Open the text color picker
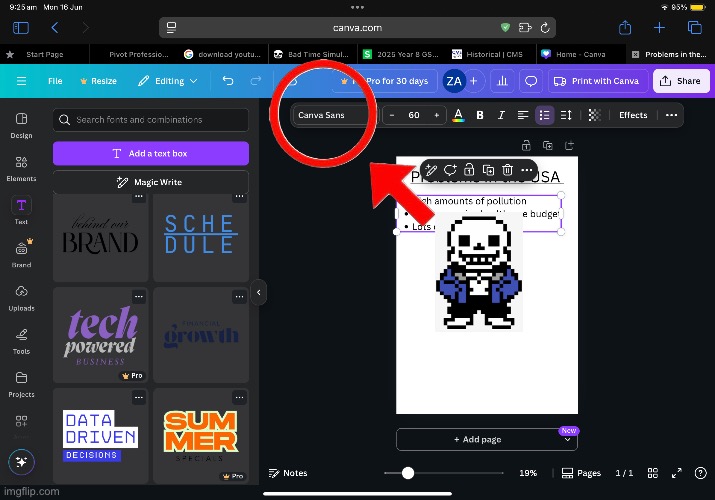Viewport: 715px width, 500px height. tap(458, 115)
